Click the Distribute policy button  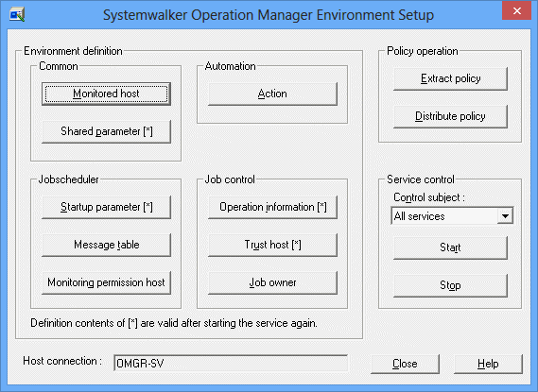point(450,116)
